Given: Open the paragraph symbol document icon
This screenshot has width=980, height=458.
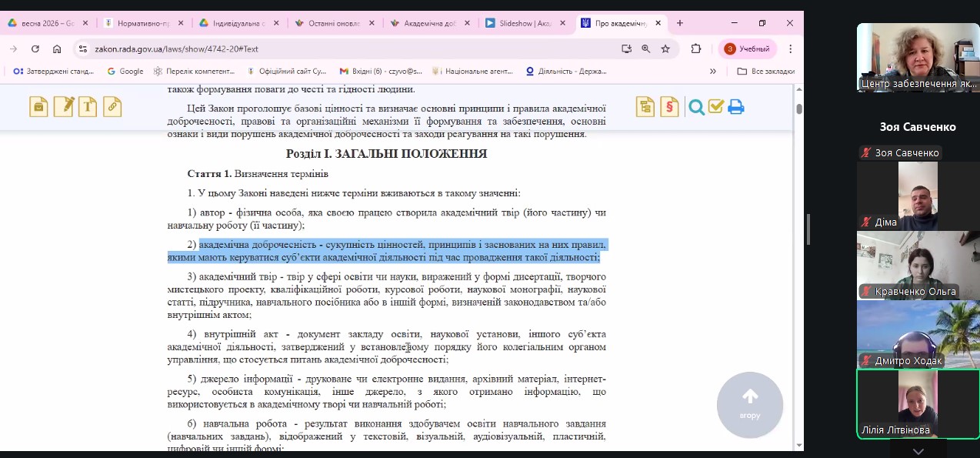Looking at the screenshot, I should point(668,107).
